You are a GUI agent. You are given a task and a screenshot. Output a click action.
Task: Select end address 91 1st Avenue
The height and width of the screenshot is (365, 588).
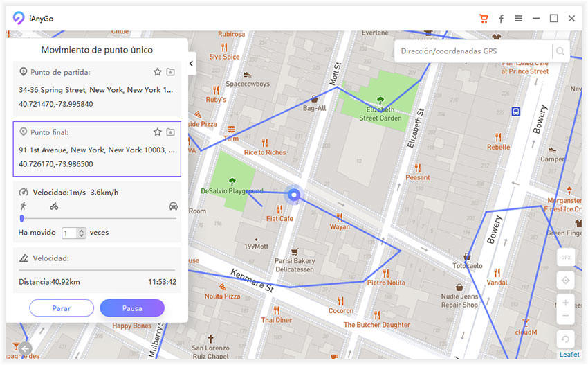[x=97, y=150]
